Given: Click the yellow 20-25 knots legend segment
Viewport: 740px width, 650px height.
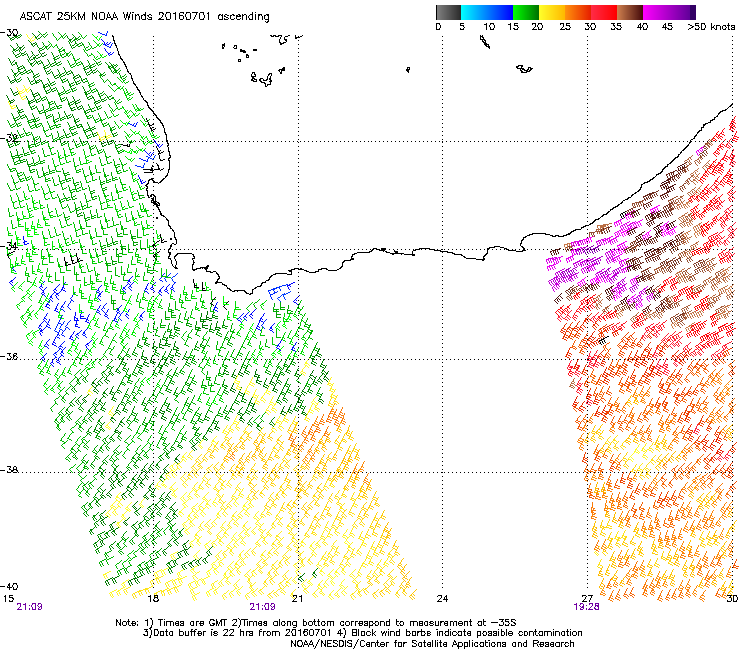Looking at the screenshot, I should (x=552, y=12).
